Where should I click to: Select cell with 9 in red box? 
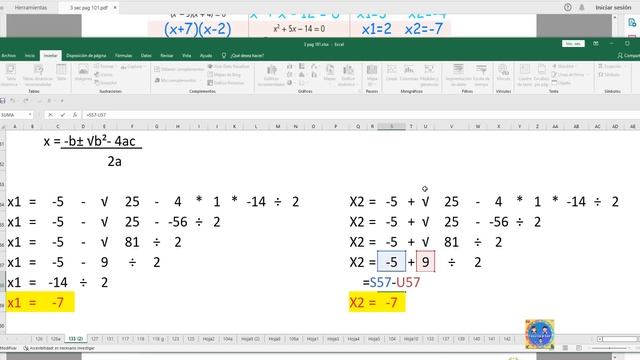point(425,262)
